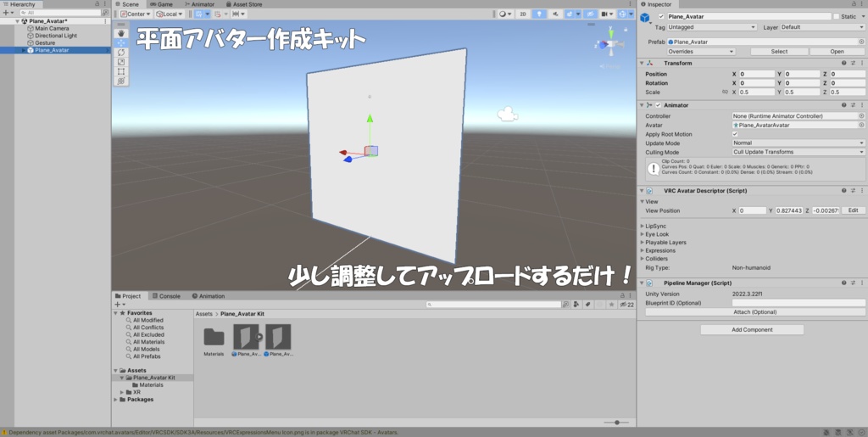This screenshot has width=868, height=437.
Task: Select the combined Transform tool
Action: coord(120,81)
